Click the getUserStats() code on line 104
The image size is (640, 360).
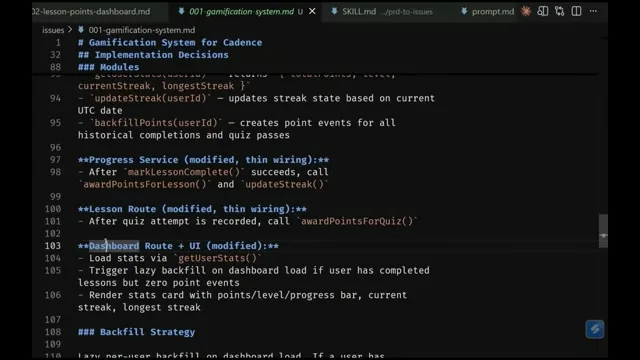[217, 258]
